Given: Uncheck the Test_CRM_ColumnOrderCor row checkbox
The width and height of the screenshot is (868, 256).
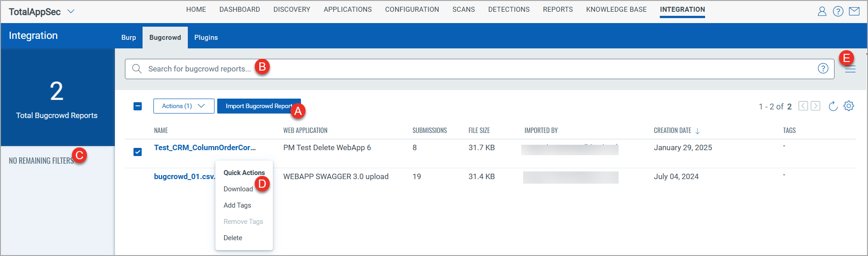Looking at the screenshot, I should pos(138,152).
